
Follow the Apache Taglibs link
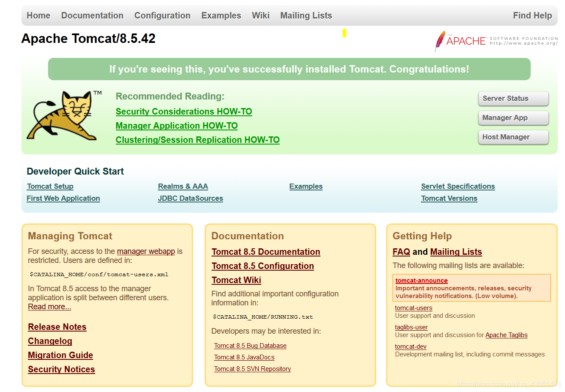click(x=507, y=335)
